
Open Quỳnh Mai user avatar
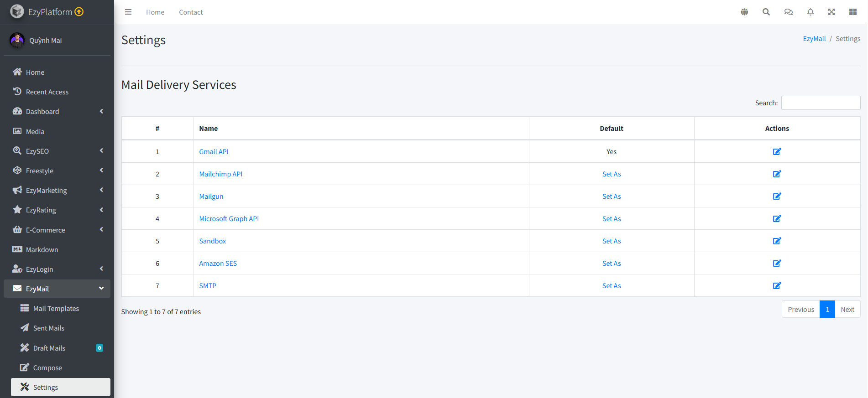[x=17, y=40]
